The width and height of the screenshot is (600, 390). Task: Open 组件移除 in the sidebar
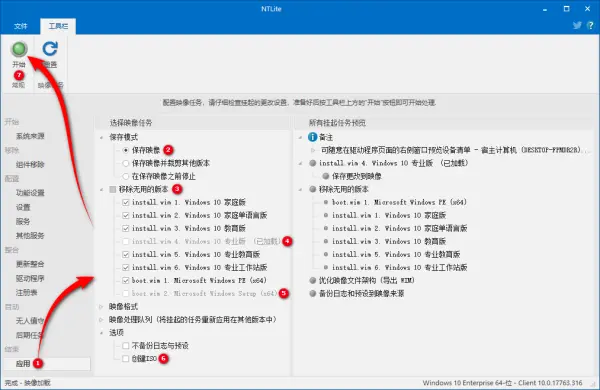pos(30,165)
